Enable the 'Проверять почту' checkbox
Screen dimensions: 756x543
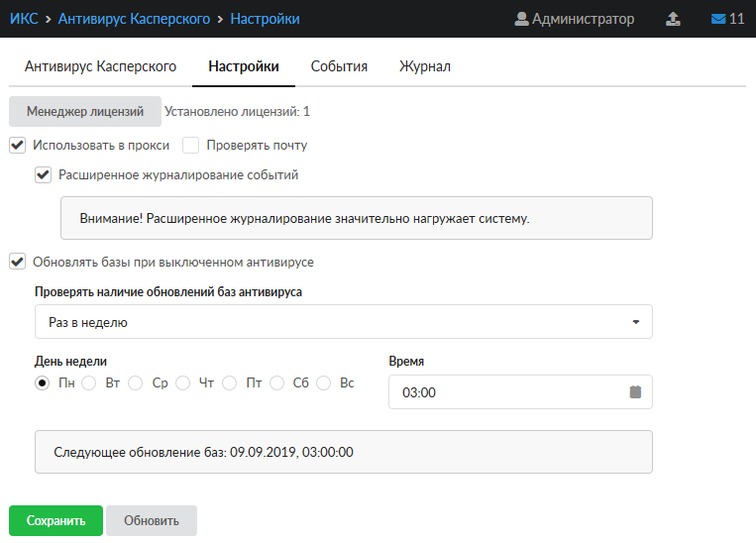(191, 145)
